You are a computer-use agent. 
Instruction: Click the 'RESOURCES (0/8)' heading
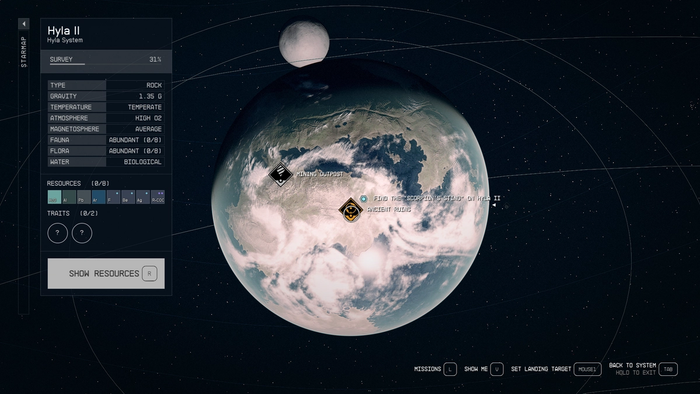[x=78, y=183]
